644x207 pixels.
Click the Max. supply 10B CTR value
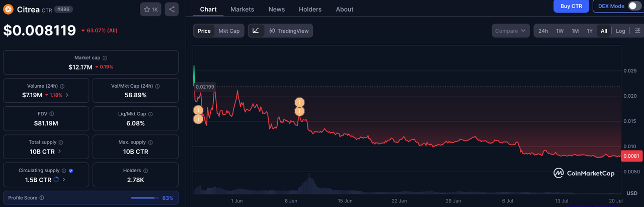(135, 152)
